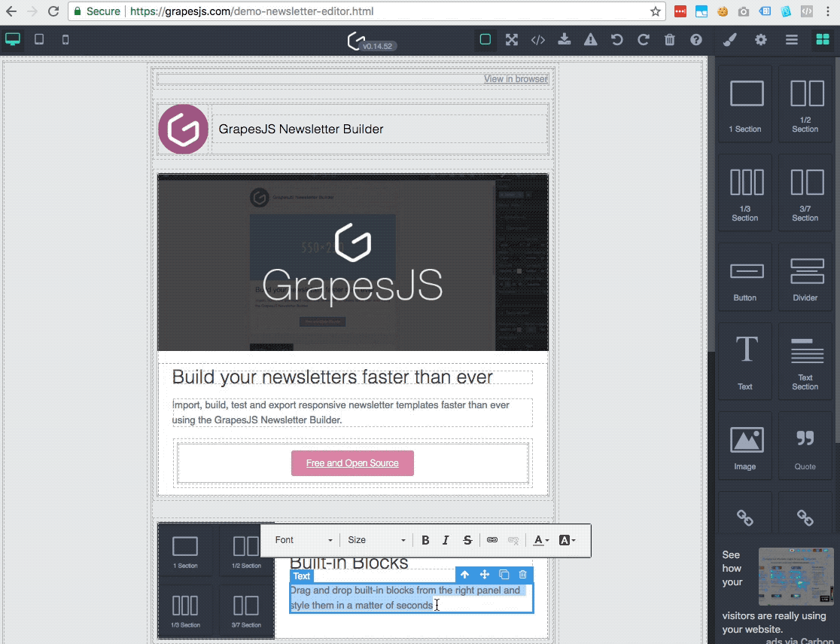840x644 pixels.
Task: Open the Blocks panel grid tab
Action: (x=821, y=39)
